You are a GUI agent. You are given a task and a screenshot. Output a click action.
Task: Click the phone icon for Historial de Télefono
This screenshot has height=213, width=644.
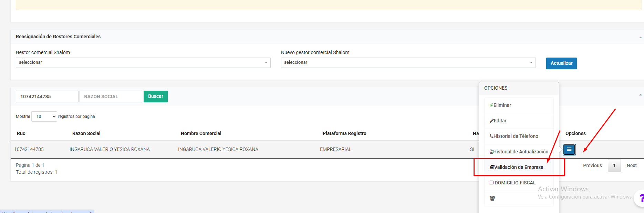tap(491, 136)
